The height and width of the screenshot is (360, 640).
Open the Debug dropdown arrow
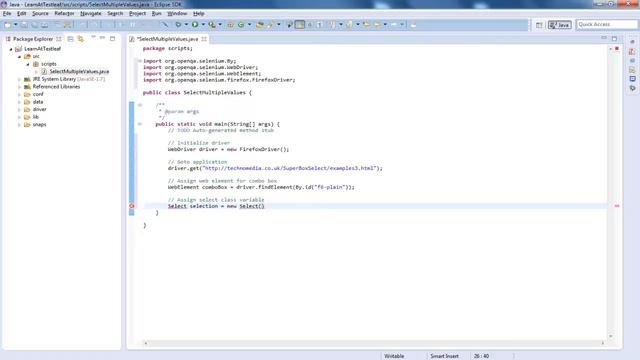(186, 24)
